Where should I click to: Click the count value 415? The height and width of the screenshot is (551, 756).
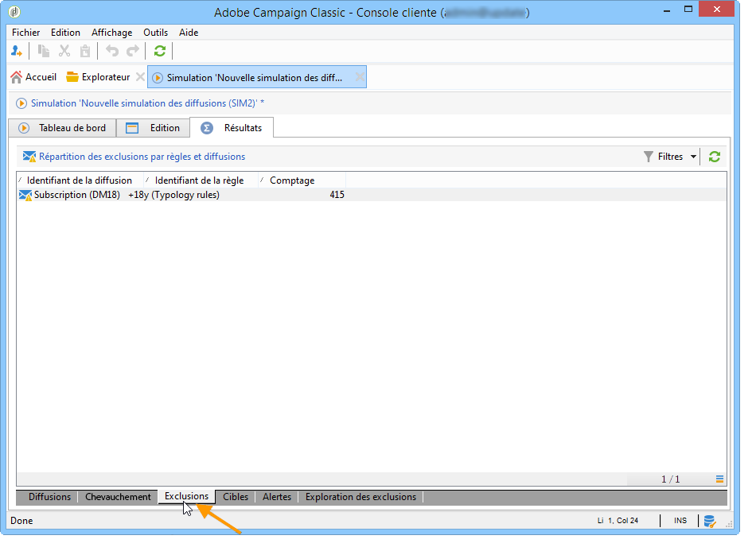click(337, 195)
